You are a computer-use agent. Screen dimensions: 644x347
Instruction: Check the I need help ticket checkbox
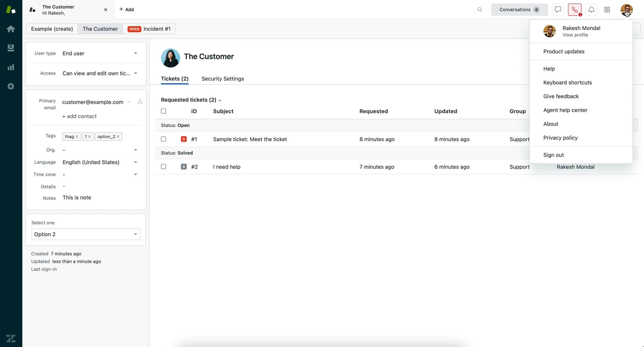(x=163, y=166)
